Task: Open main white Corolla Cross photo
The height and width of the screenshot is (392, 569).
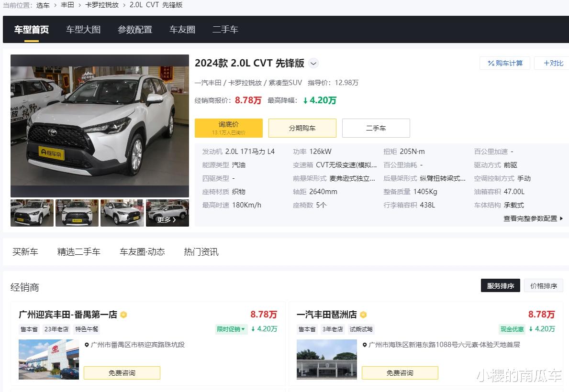Action: (100, 126)
